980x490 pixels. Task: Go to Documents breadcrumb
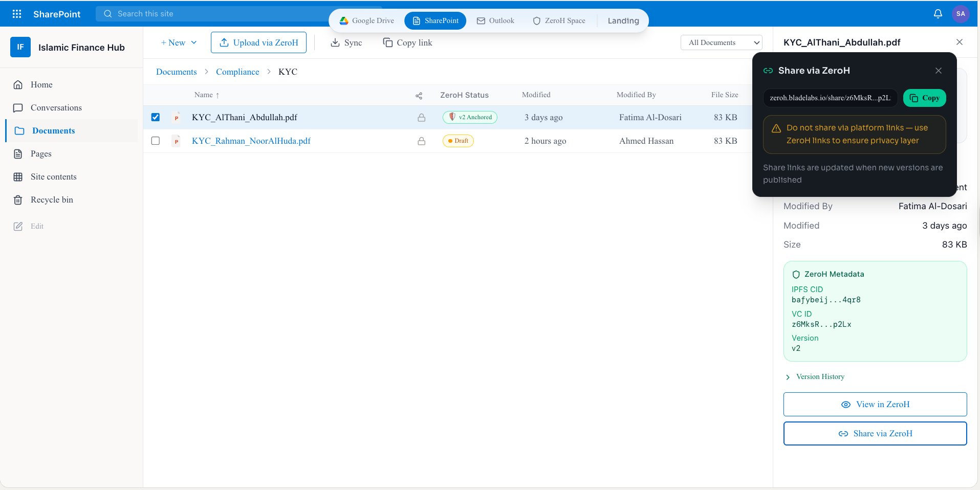click(177, 72)
